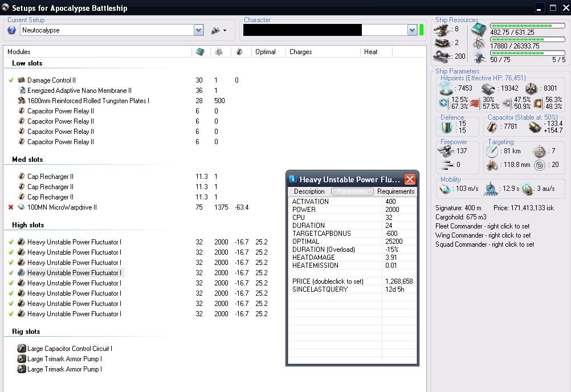This screenshot has width=571, height=392.
Task: Click the warp speed icon showing 3 au/s
Action: pyautogui.click(x=527, y=189)
